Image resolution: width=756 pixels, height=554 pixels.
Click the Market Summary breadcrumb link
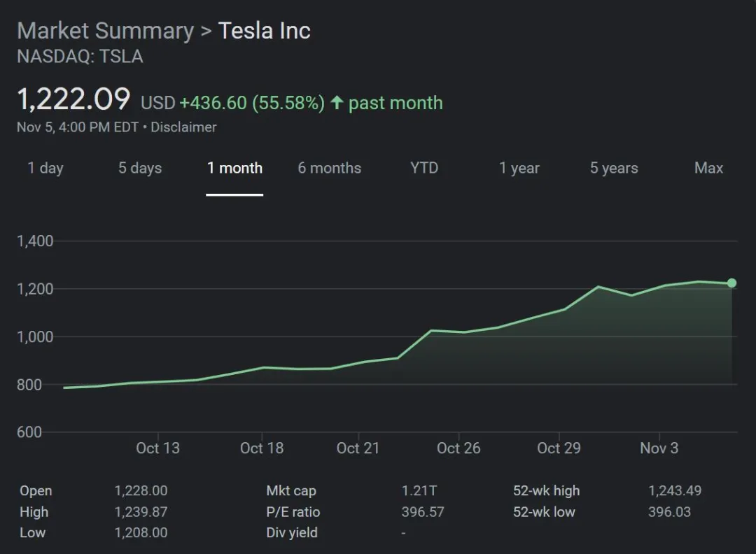[105, 31]
